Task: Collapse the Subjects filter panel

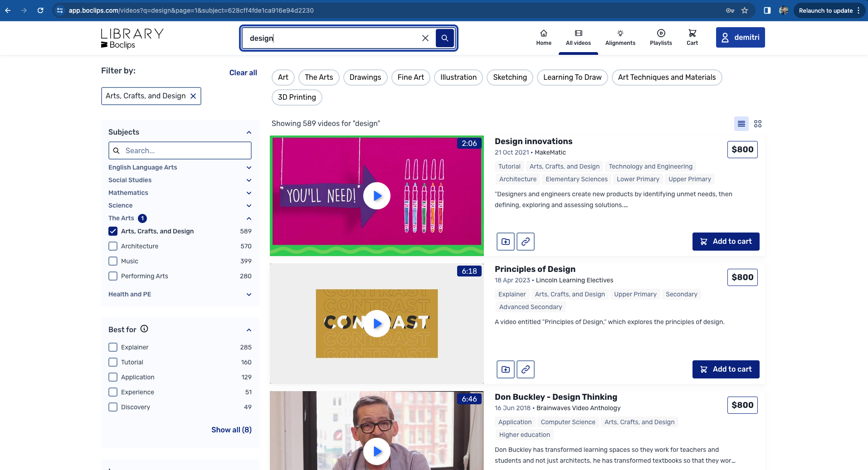Action: click(249, 132)
